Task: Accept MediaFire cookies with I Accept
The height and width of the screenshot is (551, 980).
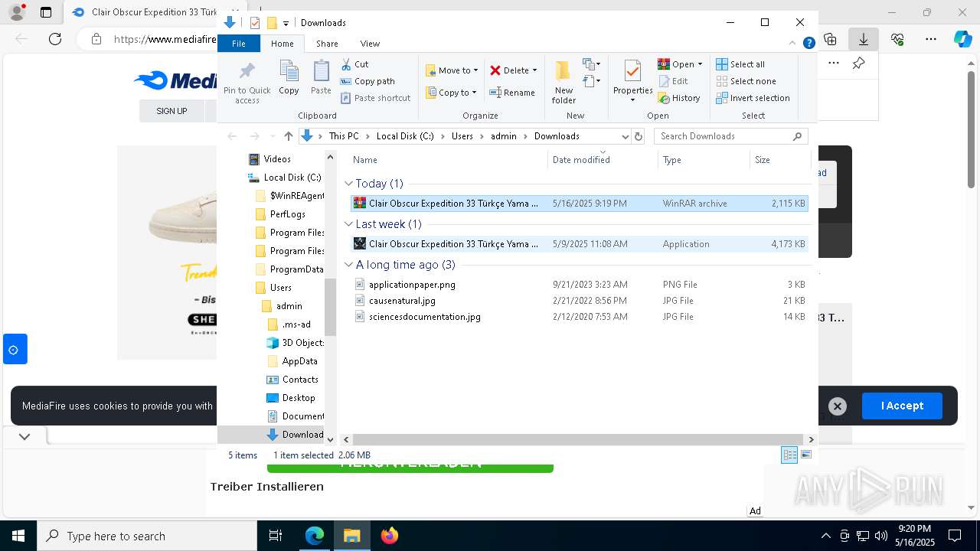Action: 902,406
